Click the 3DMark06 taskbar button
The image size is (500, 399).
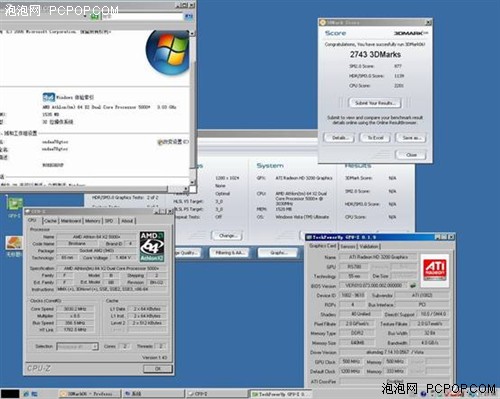pos(89,394)
